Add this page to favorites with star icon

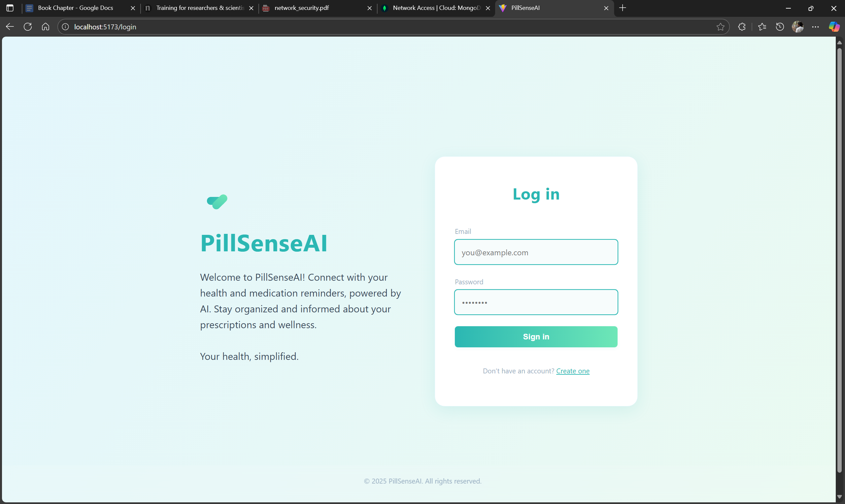pos(720,27)
